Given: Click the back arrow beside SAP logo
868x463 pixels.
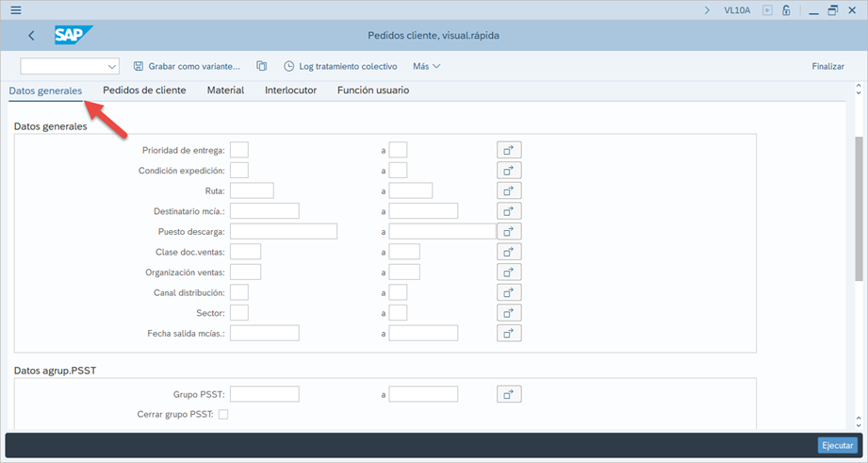Looking at the screenshot, I should (x=31, y=36).
